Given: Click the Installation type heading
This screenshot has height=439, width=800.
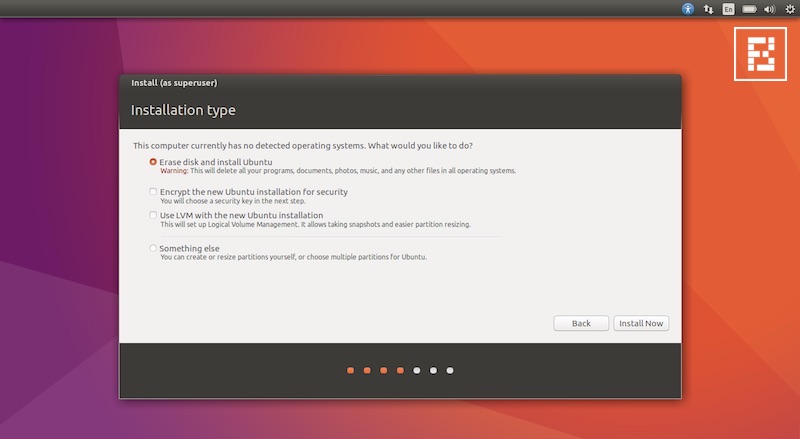Looking at the screenshot, I should point(183,110).
